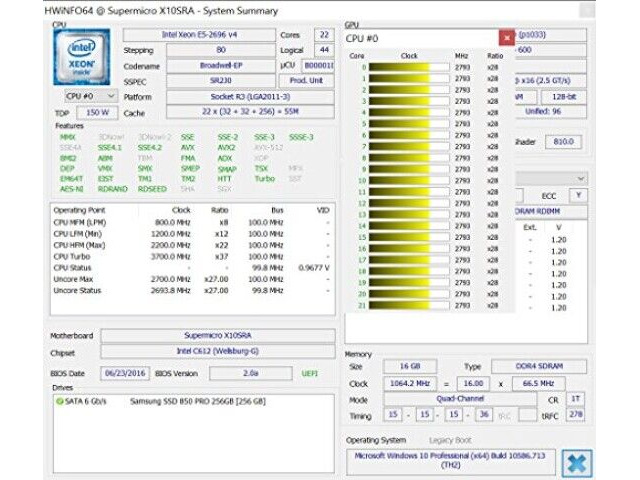The image size is (640, 480).
Task: Click the Uncore Status row
Action: 192,291
